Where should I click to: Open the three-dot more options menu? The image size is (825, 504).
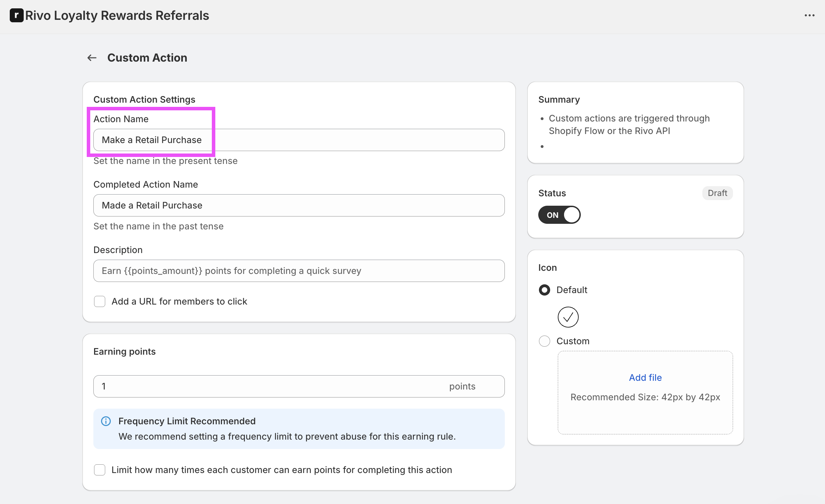809,15
